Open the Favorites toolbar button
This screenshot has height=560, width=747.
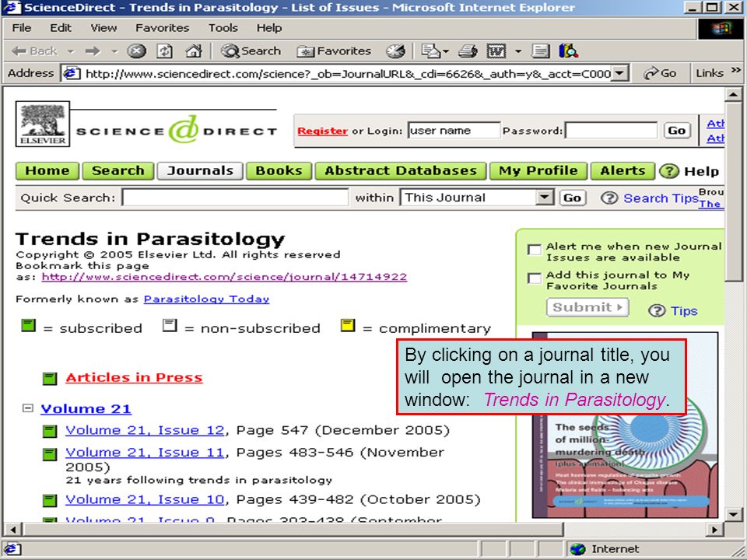[x=334, y=51]
